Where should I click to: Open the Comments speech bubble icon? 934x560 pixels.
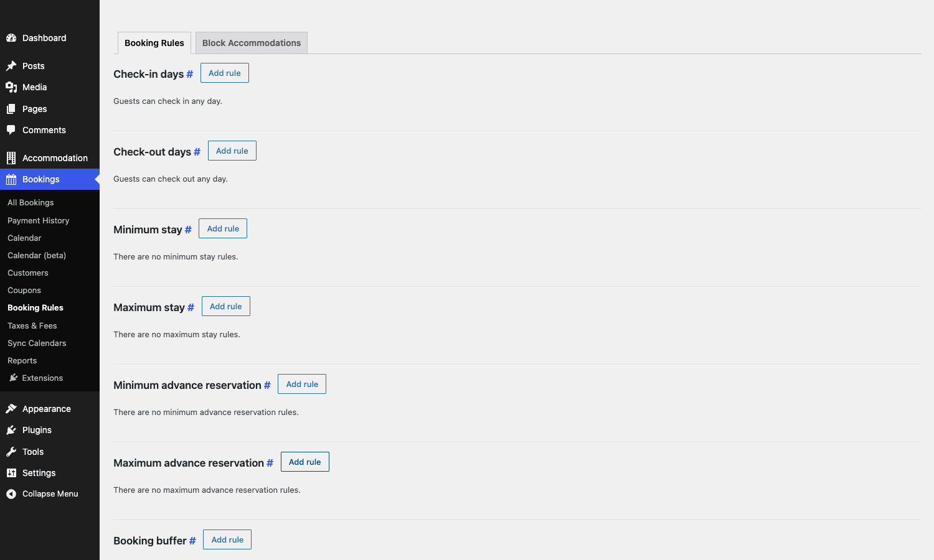(11, 130)
